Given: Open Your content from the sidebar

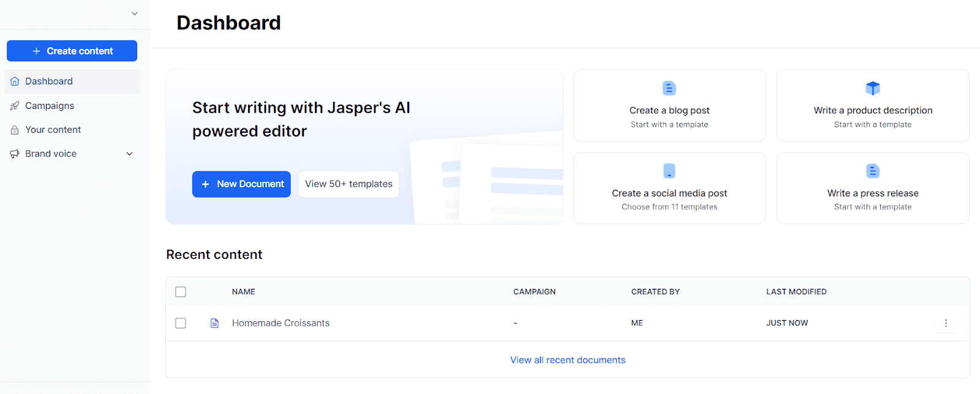Looking at the screenshot, I should (x=53, y=130).
